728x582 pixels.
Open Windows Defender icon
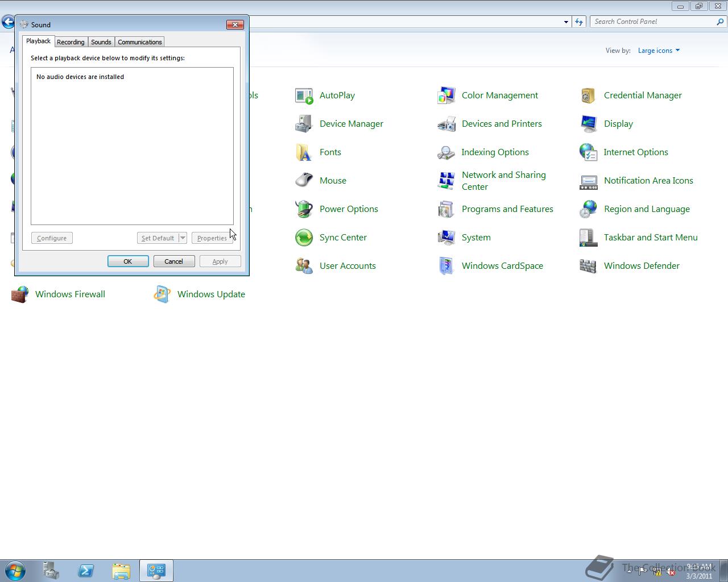(589, 266)
